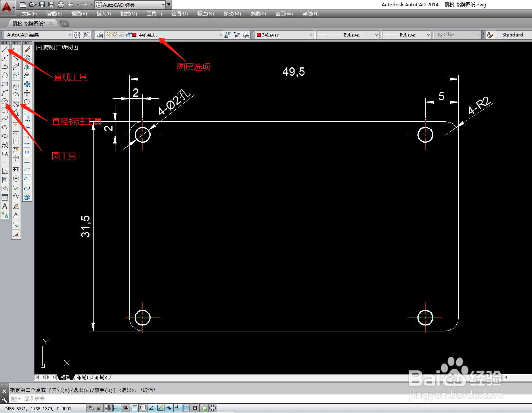The image size is (532, 413).
Task: Select the Line drawing tool
Action: point(5,49)
